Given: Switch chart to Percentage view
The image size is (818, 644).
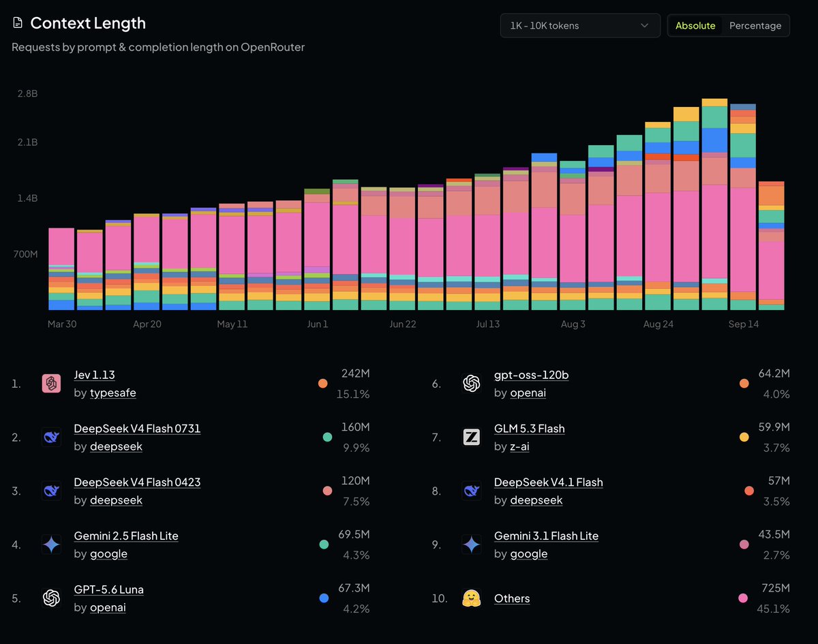Looking at the screenshot, I should [x=755, y=25].
